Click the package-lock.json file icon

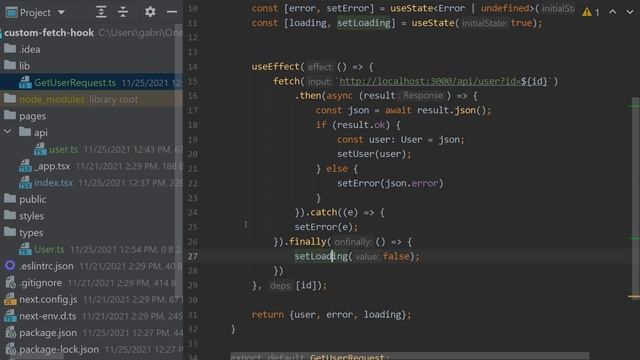(10, 349)
